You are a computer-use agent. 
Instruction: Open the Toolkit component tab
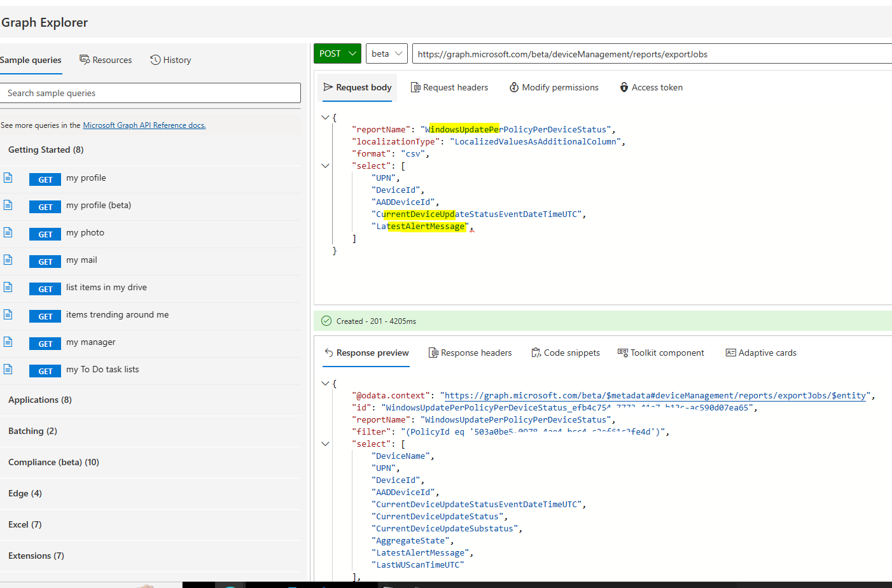[x=660, y=353]
